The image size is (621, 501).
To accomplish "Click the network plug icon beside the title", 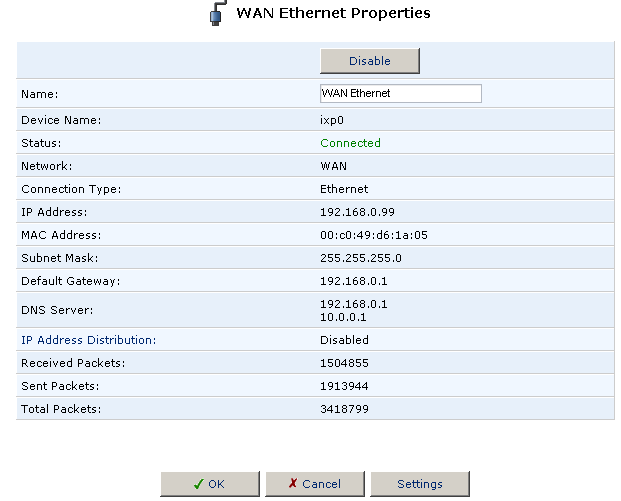I will point(218,15).
